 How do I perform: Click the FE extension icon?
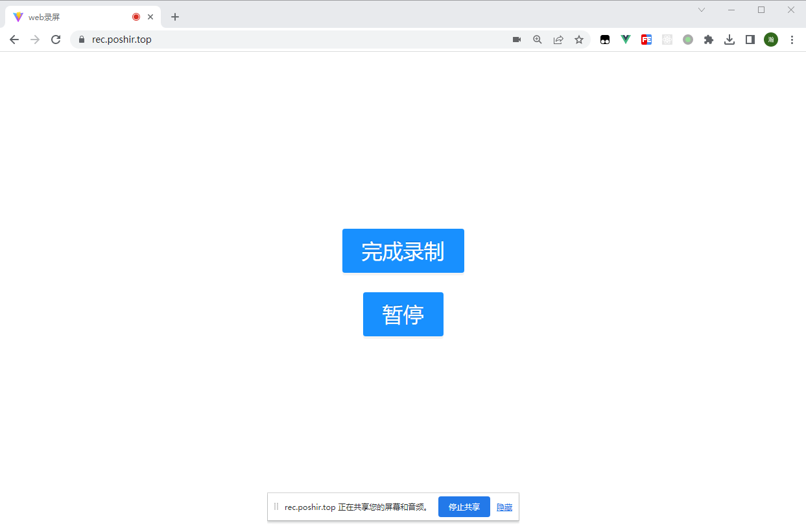[646, 40]
